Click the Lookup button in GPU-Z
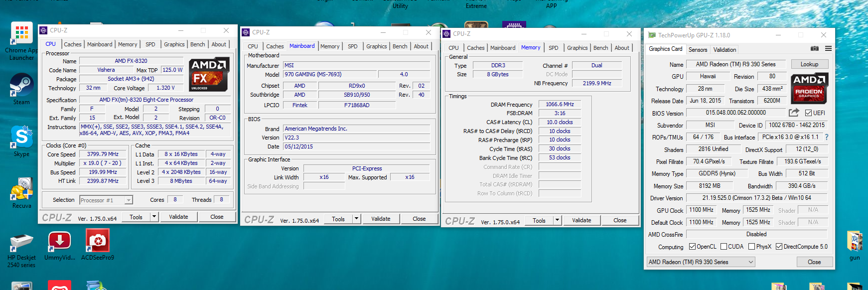The image size is (868, 290). coord(809,64)
